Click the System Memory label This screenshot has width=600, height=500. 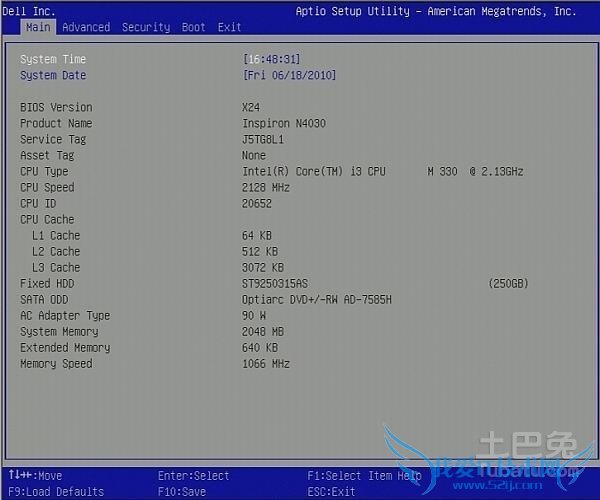click(59, 332)
